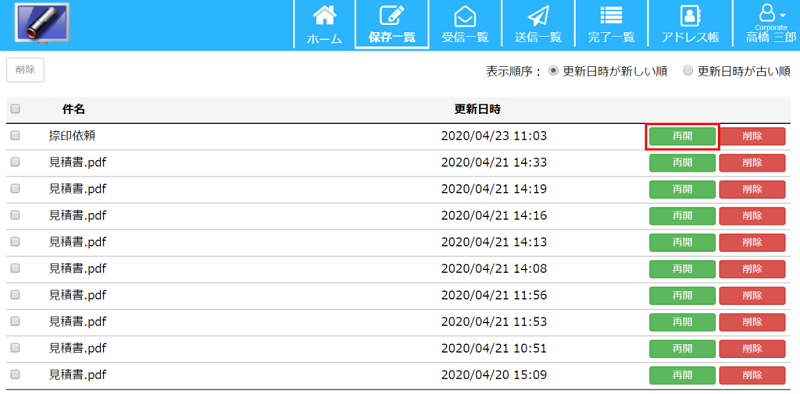This screenshot has height=394, width=800.
Task: Check the 捺印依頼 row checkbox
Action: pos(15,136)
